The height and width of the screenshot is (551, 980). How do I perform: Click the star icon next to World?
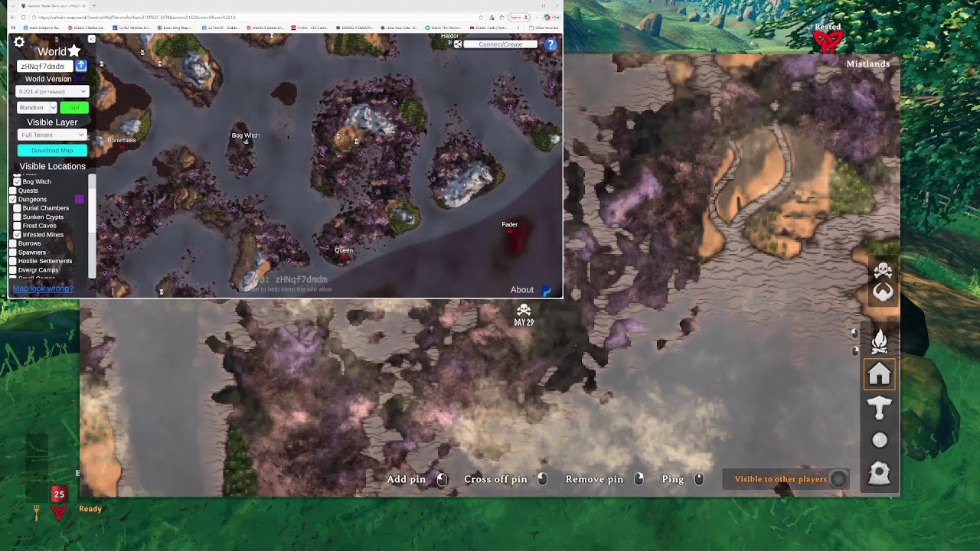click(x=74, y=51)
